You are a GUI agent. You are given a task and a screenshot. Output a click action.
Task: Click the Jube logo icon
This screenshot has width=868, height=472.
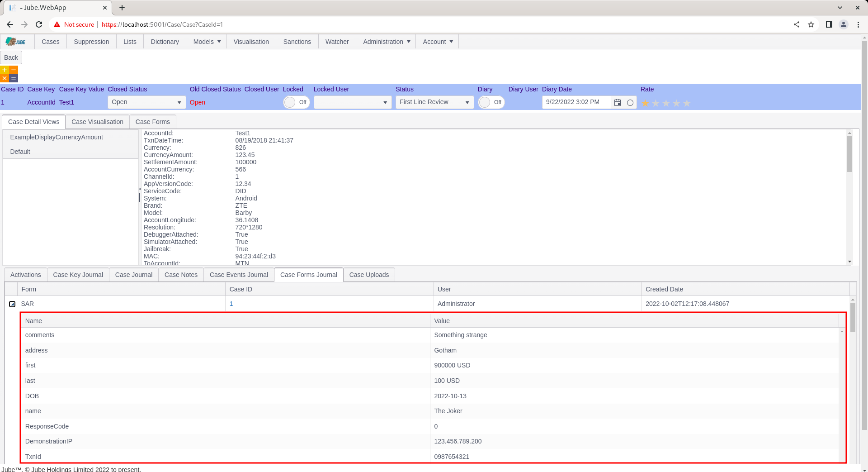16,42
